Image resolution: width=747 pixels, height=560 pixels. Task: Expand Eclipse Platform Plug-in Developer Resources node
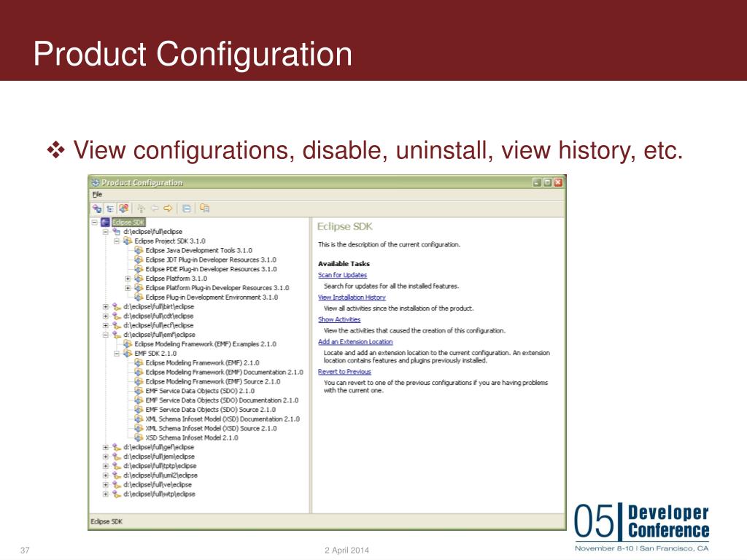click(x=128, y=288)
